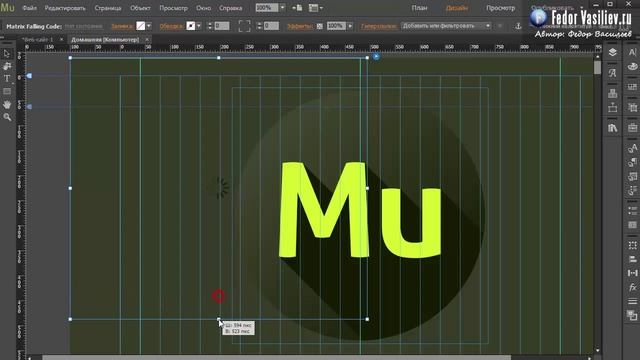Open the Файл menu
640x360 pixels.
click(x=29, y=8)
